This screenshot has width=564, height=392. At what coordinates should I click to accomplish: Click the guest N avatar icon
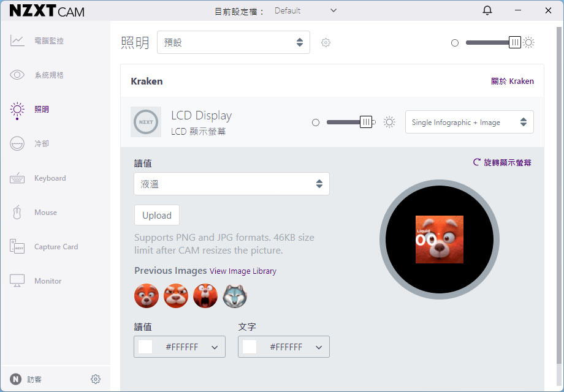(15, 379)
